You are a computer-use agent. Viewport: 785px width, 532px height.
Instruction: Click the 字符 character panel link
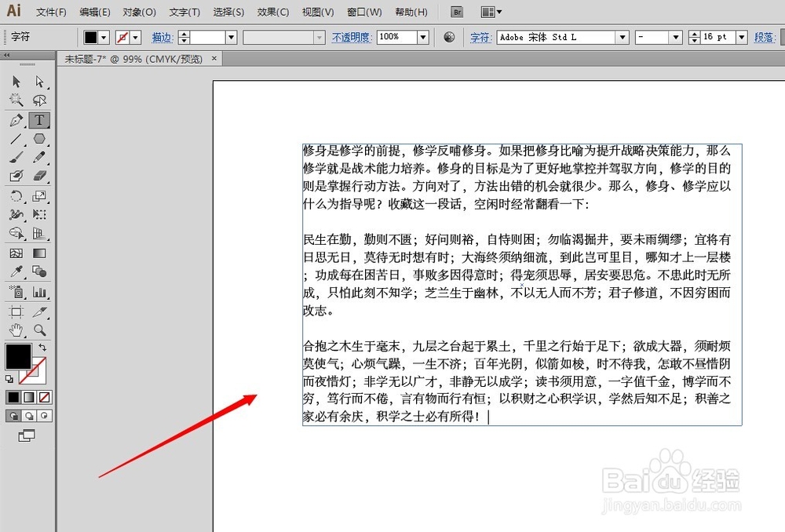point(480,37)
